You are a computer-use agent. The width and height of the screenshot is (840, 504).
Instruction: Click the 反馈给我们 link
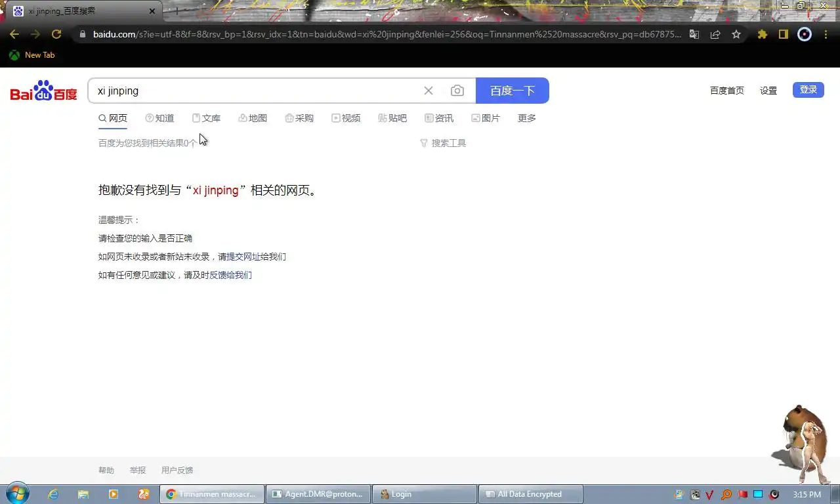coord(230,275)
